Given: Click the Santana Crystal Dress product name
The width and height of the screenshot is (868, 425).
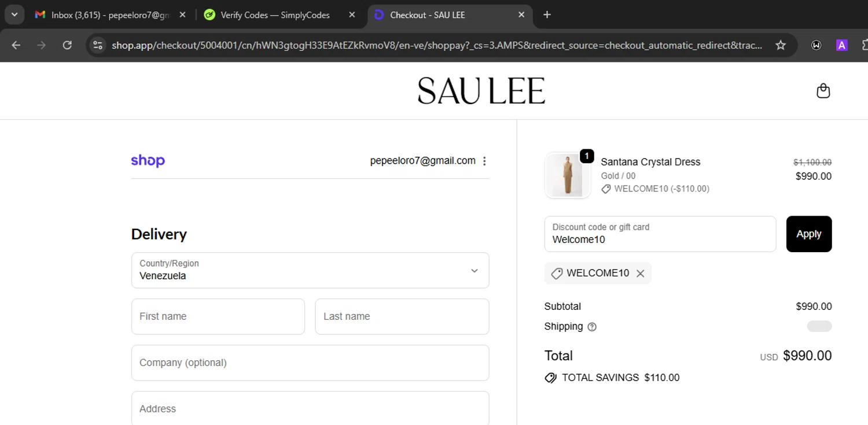Looking at the screenshot, I should click(x=650, y=162).
